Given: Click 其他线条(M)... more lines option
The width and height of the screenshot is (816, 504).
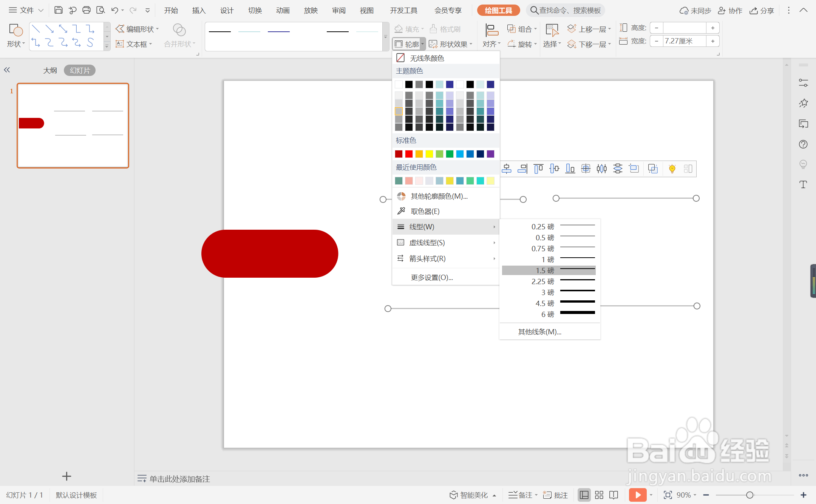Looking at the screenshot, I should click(540, 331).
